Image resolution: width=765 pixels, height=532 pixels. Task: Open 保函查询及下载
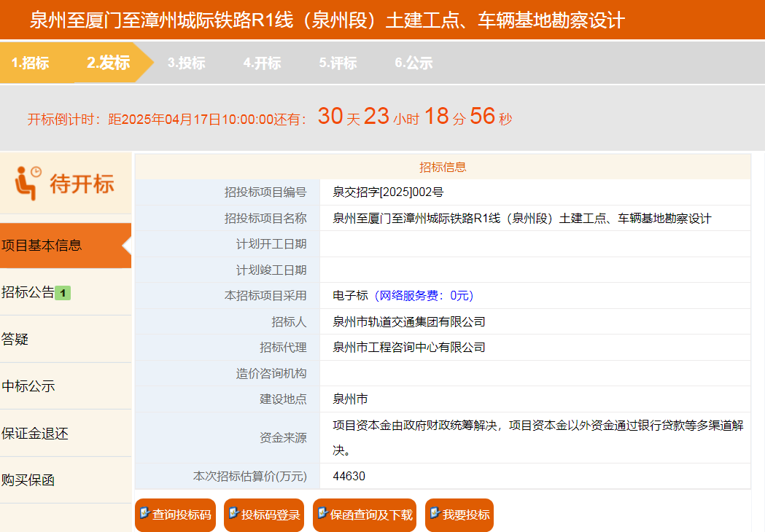[x=365, y=515]
